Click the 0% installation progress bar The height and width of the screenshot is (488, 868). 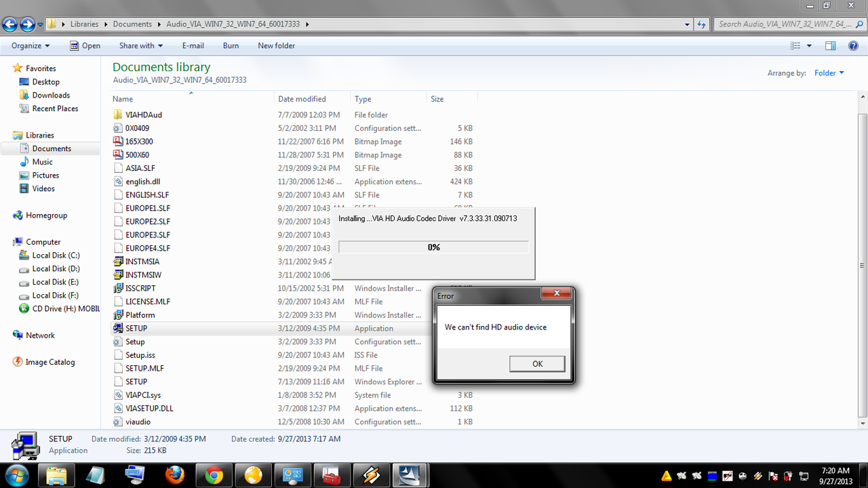tap(433, 247)
